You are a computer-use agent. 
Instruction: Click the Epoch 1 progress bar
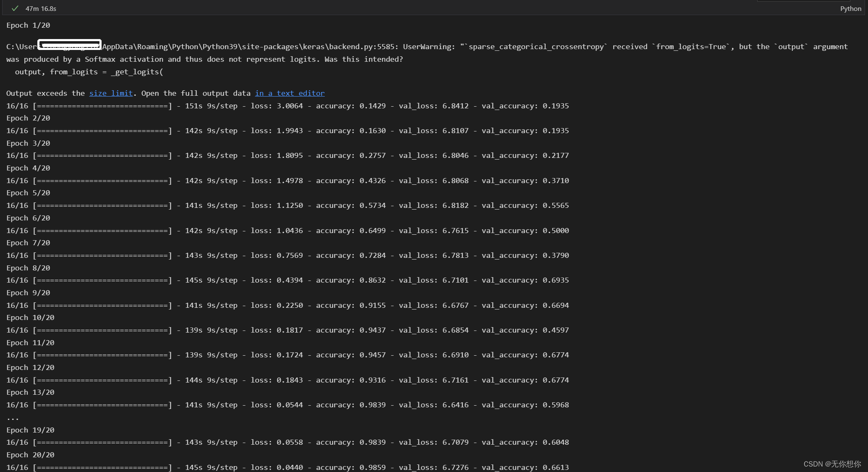point(102,106)
